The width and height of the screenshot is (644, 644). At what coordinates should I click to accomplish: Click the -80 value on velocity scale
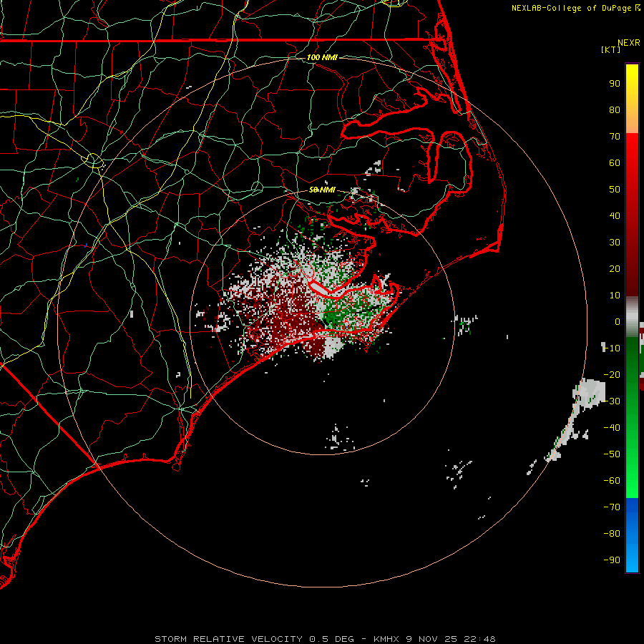612,534
